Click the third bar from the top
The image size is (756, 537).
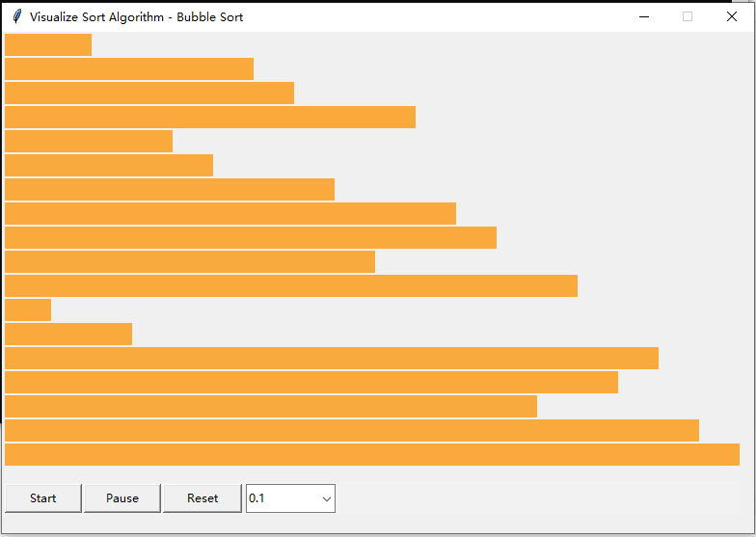point(148,94)
